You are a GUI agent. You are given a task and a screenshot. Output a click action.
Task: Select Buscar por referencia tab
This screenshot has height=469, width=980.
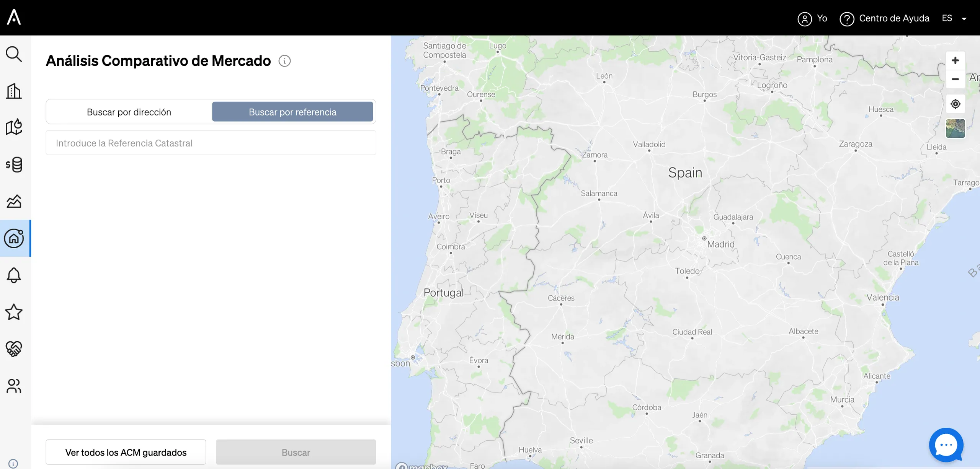(292, 112)
